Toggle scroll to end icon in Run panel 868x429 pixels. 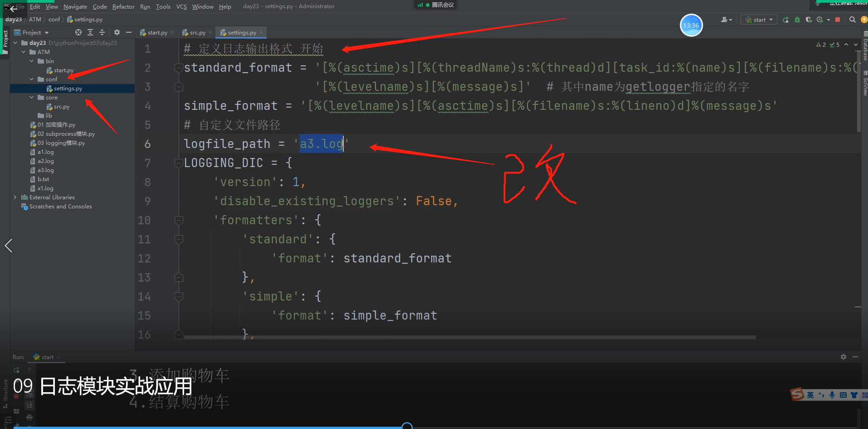click(29, 405)
